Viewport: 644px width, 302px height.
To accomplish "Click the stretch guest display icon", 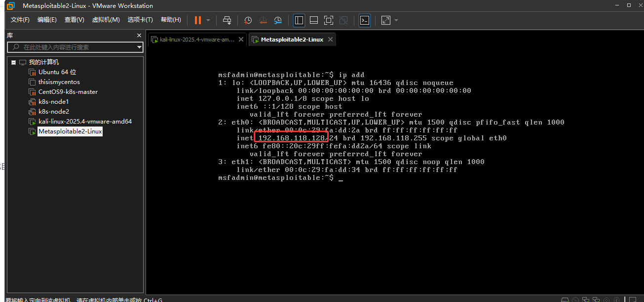I will click(386, 20).
